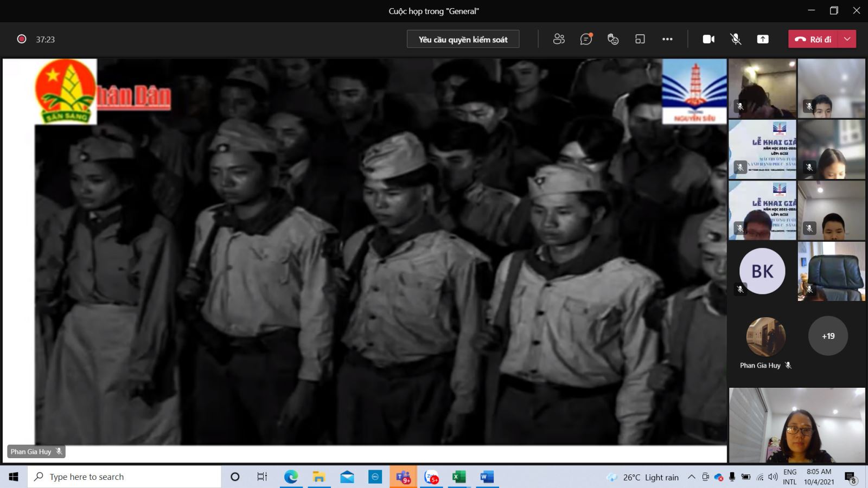
Task: Click the volume speaker tray icon
Action: click(x=773, y=477)
